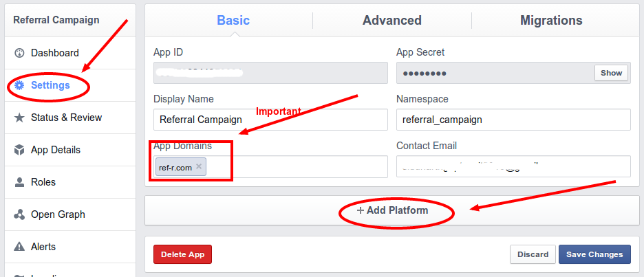Click the App Details cube icon

click(19, 150)
